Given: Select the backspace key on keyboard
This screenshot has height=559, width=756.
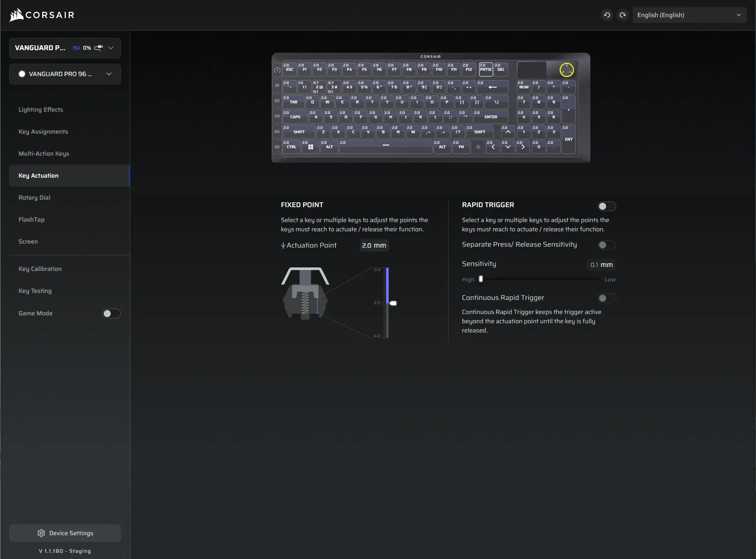Looking at the screenshot, I should (x=492, y=87).
